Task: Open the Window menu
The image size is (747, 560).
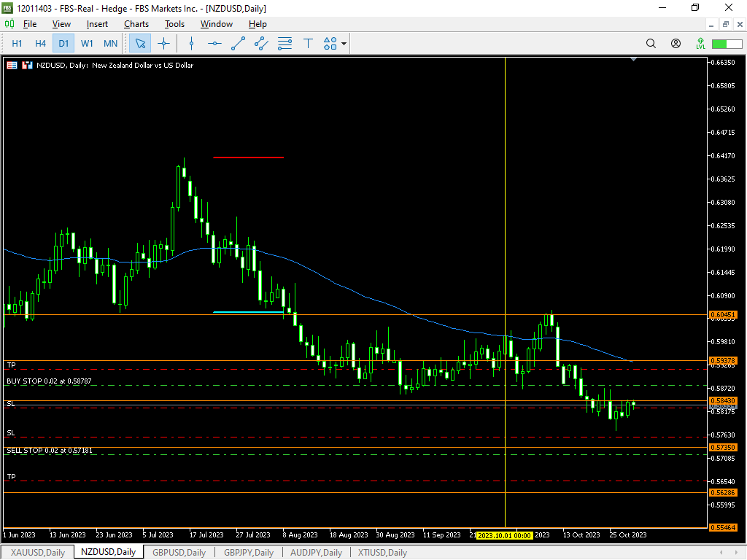Action: pos(216,24)
